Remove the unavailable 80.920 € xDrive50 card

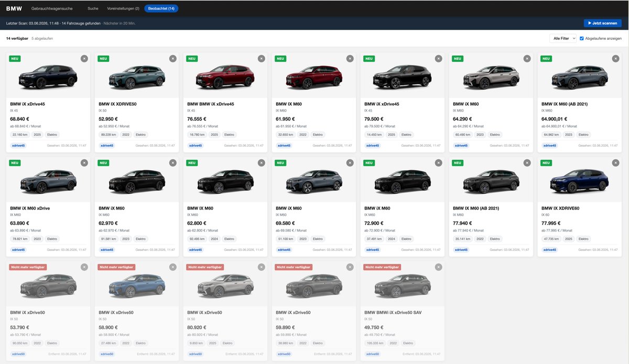click(261, 267)
